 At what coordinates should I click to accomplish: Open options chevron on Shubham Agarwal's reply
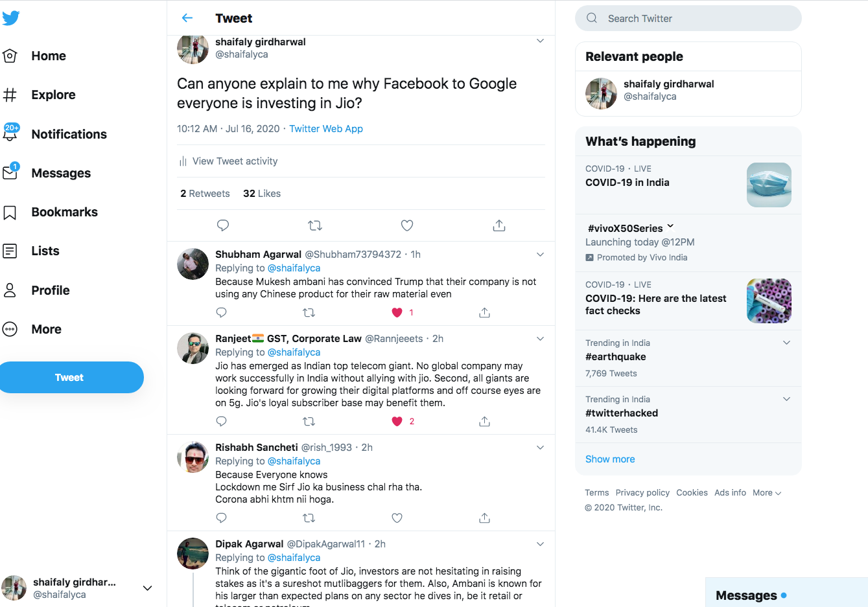point(540,255)
